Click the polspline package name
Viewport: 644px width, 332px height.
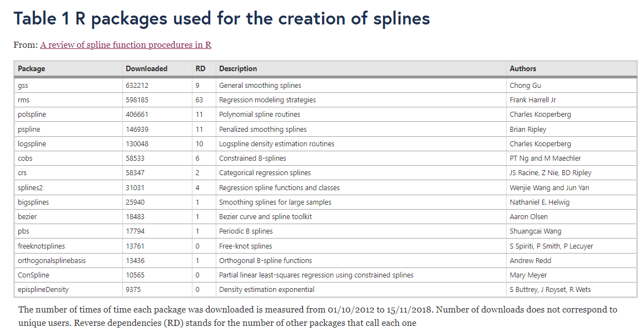32,114
